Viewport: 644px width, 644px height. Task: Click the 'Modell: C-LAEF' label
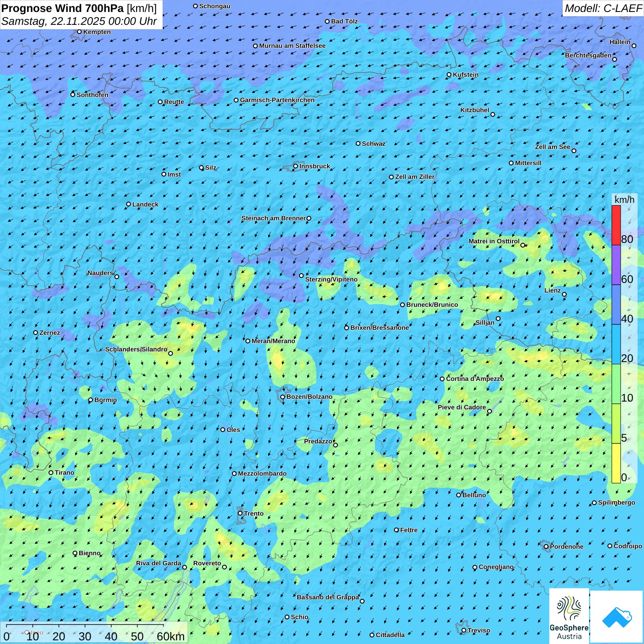point(603,8)
